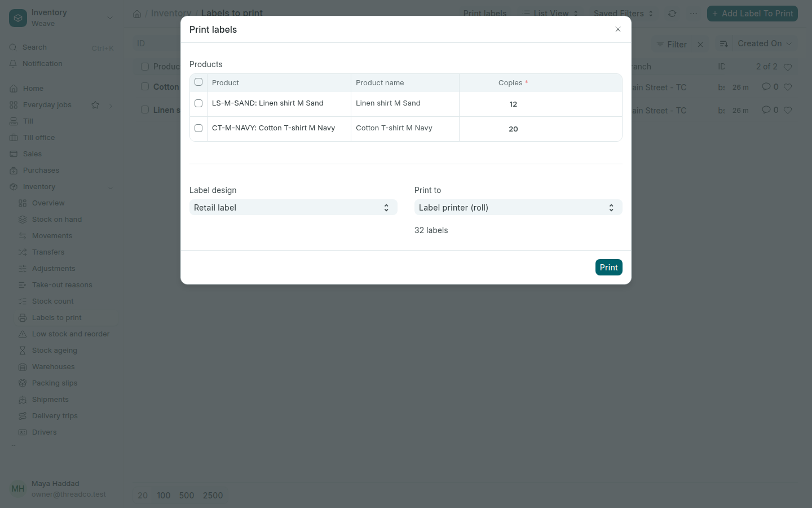Click the star icon next to Everyday jobs
The height and width of the screenshot is (508, 812).
point(95,105)
